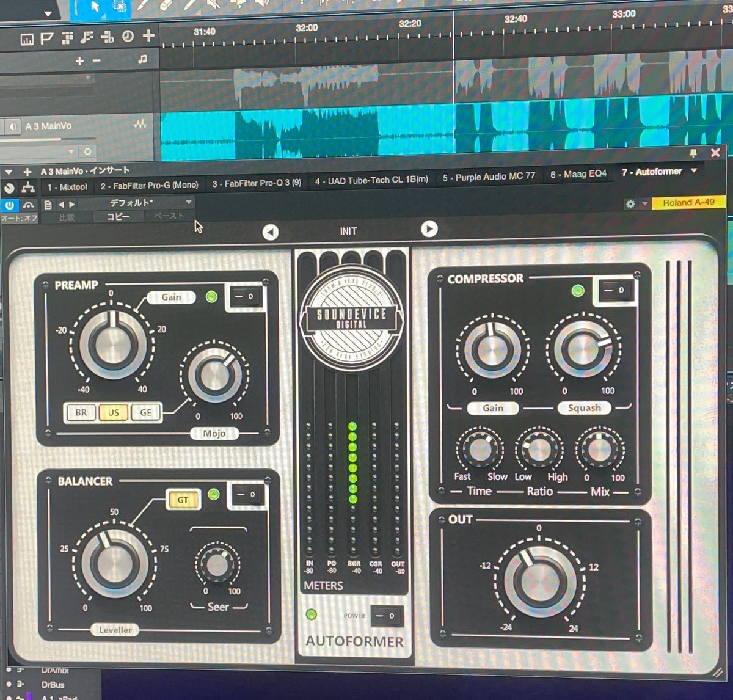Click the music note icon in the track header

(x=143, y=59)
